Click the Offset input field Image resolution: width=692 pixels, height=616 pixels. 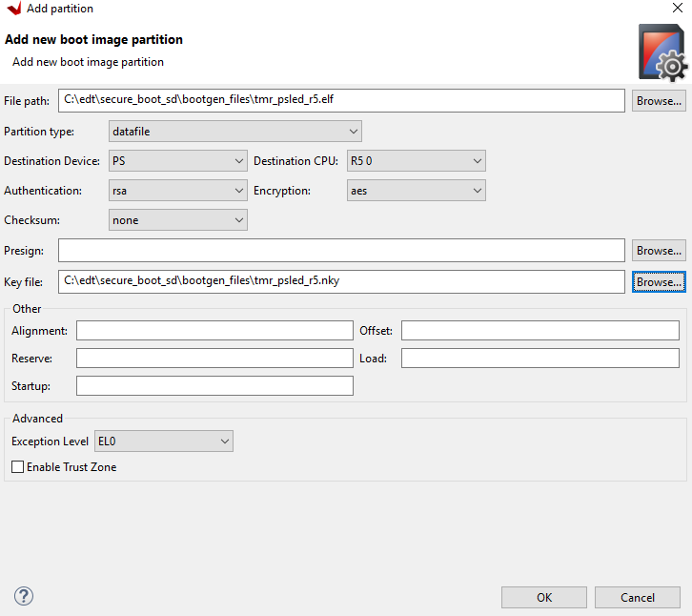point(539,331)
